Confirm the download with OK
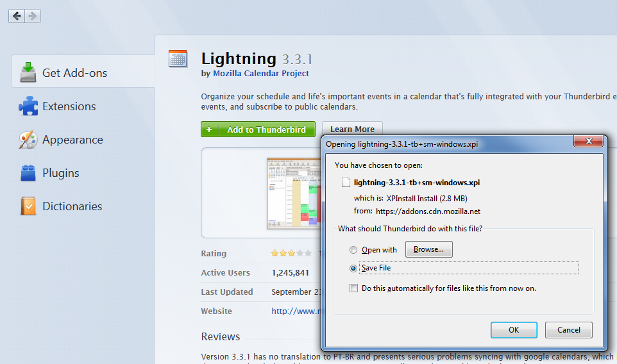617x364 pixels. tap(514, 330)
